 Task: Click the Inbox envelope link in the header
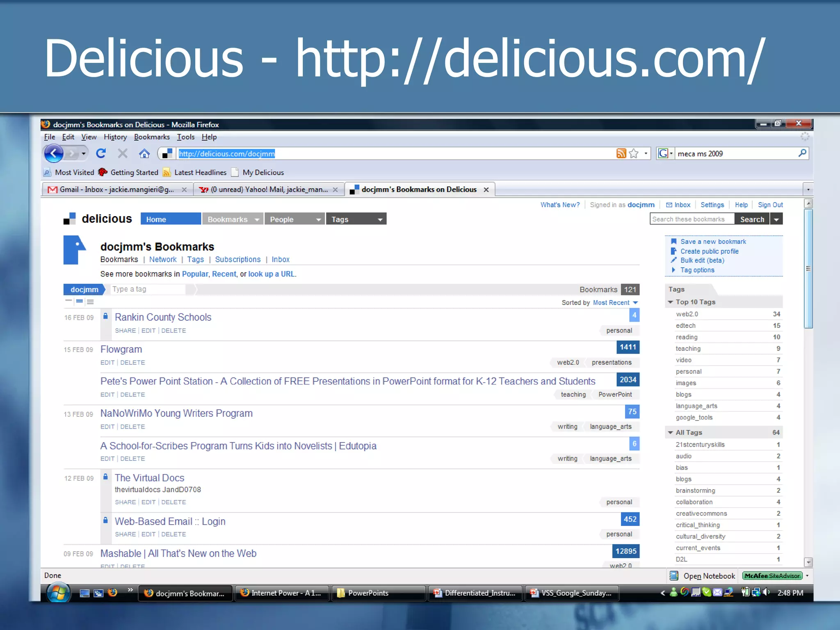(x=678, y=205)
